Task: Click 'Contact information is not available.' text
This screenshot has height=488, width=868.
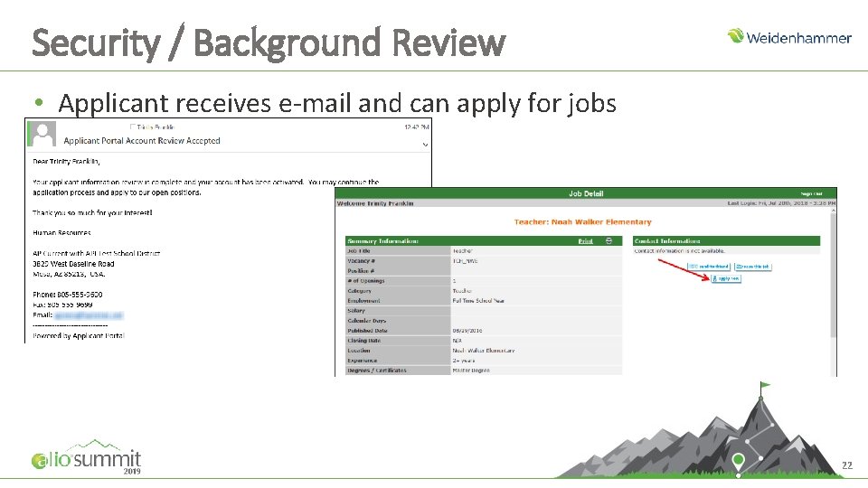Action: tap(679, 251)
